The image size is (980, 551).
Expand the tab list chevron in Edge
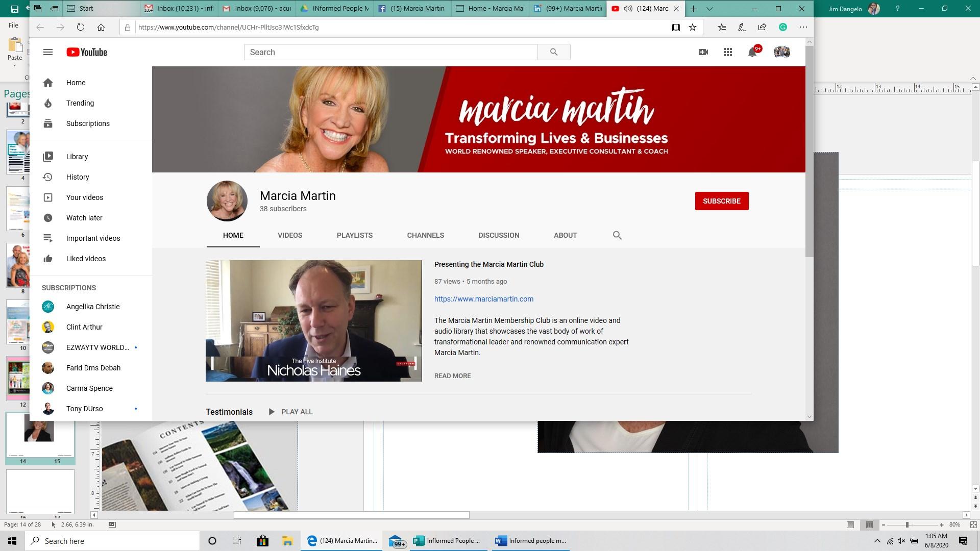pyautogui.click(x=709, y=9)
